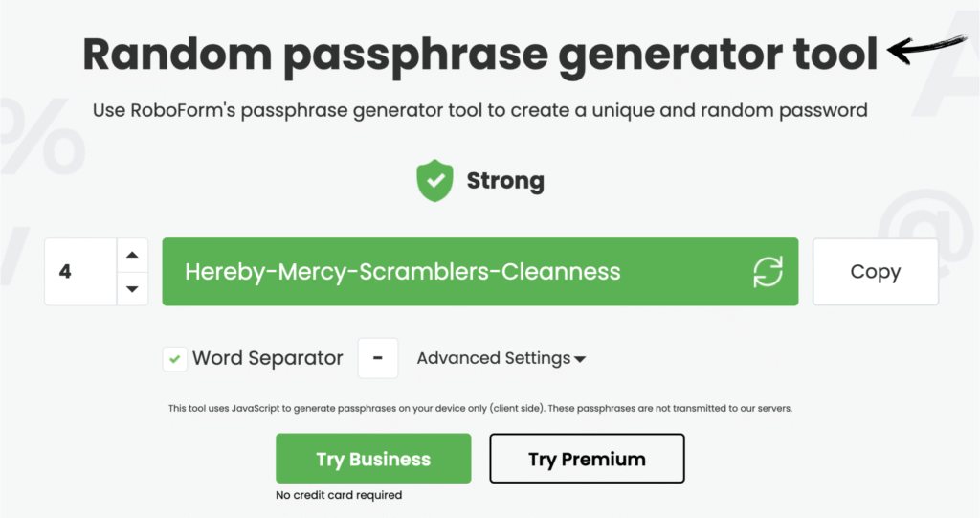Copy the generated passphrase
The image size is (980, 518).
click(x=875, y=272)
